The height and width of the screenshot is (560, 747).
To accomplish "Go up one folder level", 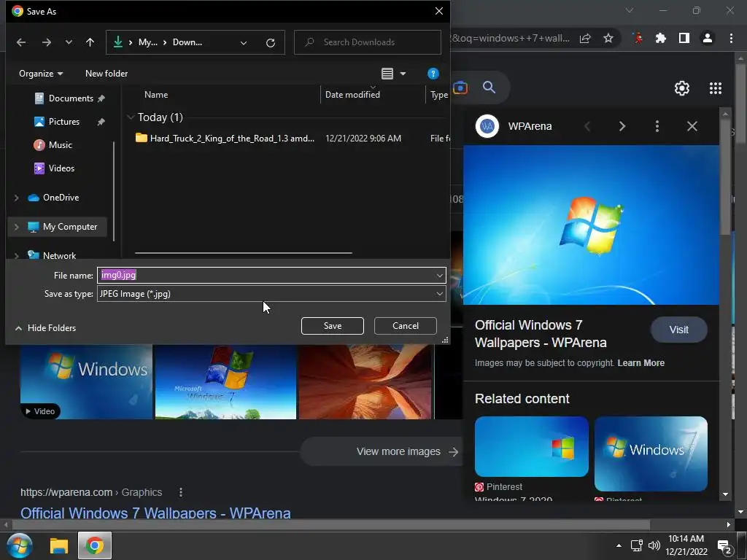I will 90,42.
